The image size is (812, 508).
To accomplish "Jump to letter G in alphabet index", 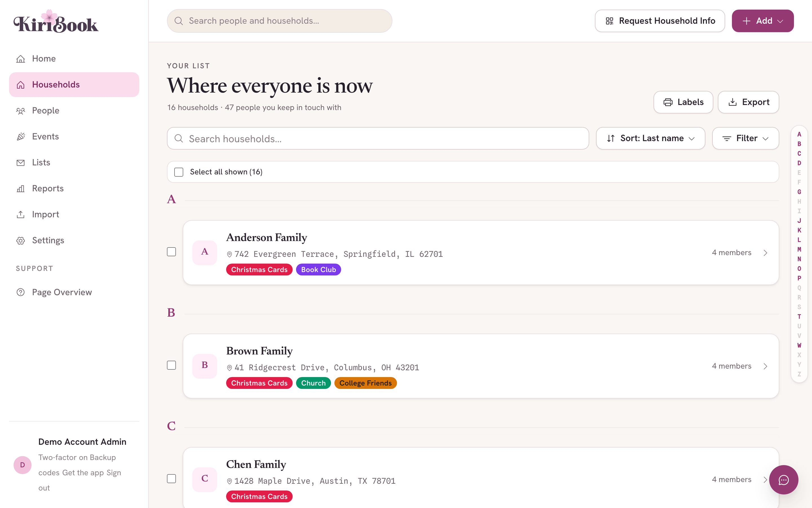I will 799,192.
